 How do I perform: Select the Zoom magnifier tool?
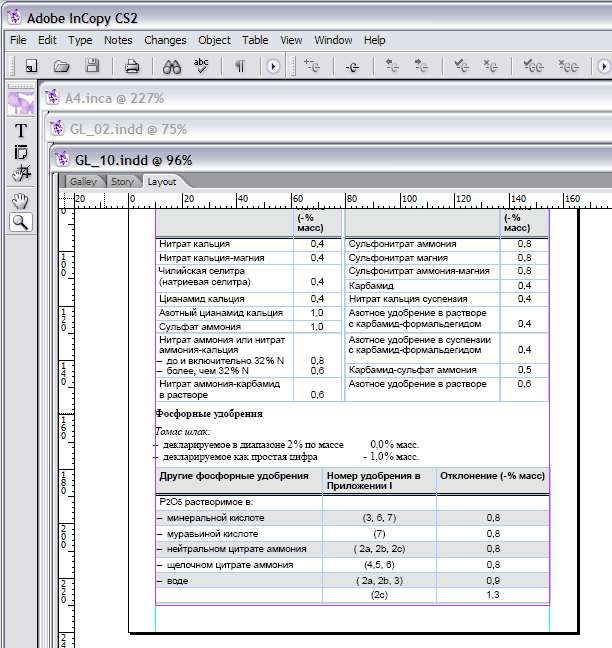tap(20, 223)
